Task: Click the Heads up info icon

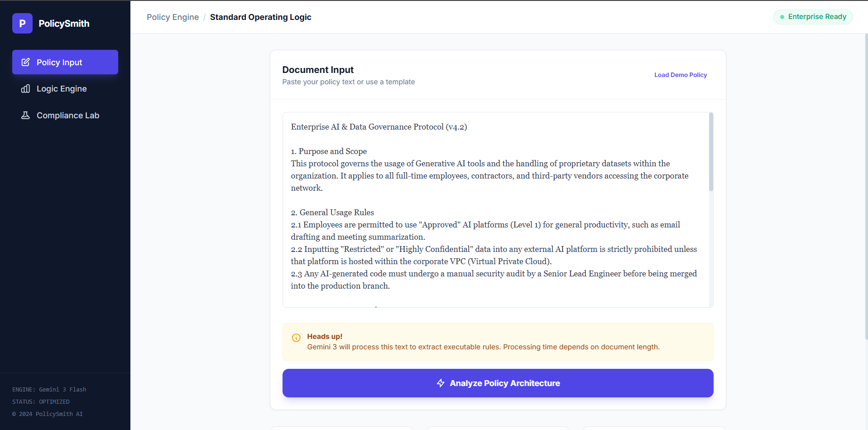Action: click(296, 338)
